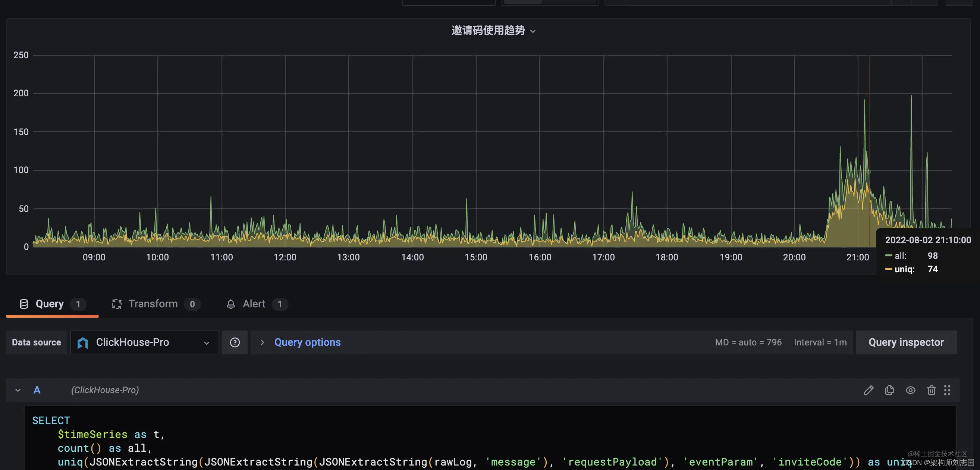Click the 'Data source' label
980x470 pixels.
36,342
